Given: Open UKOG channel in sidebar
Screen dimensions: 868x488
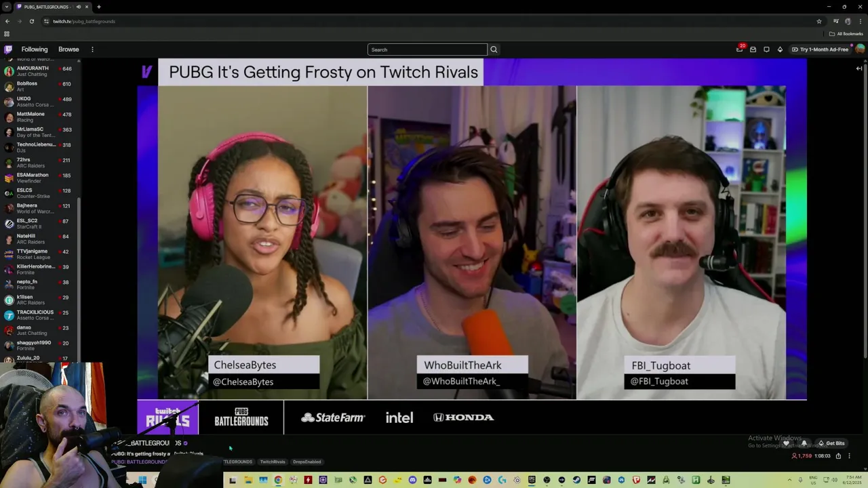Looking at the screenshot, I should pyautogui.click(x=39, y=102).
